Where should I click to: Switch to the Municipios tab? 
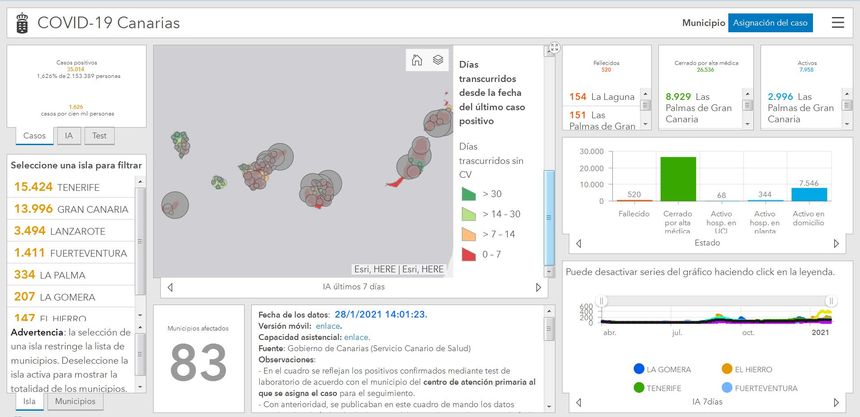click(x=75, y=401)
